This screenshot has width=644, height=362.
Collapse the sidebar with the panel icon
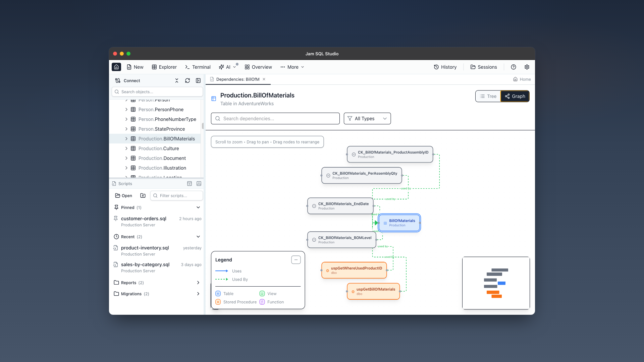[198, 80]
